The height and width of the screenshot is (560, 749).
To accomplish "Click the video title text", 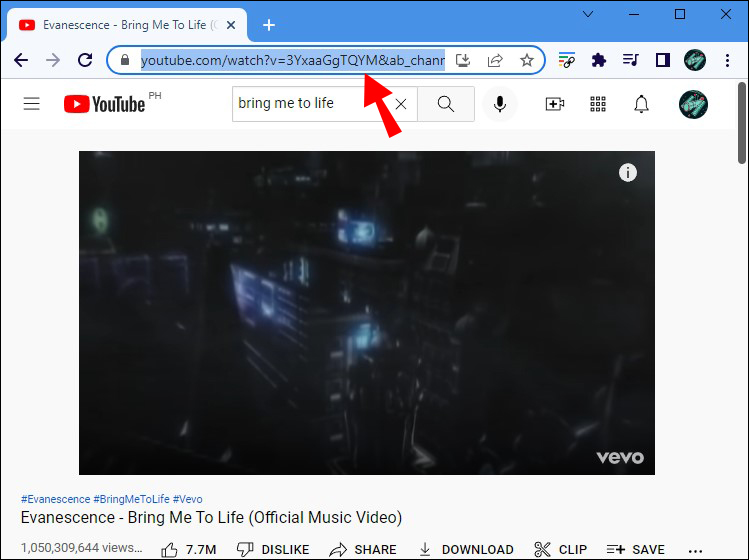I will click(x=211, y=517).
